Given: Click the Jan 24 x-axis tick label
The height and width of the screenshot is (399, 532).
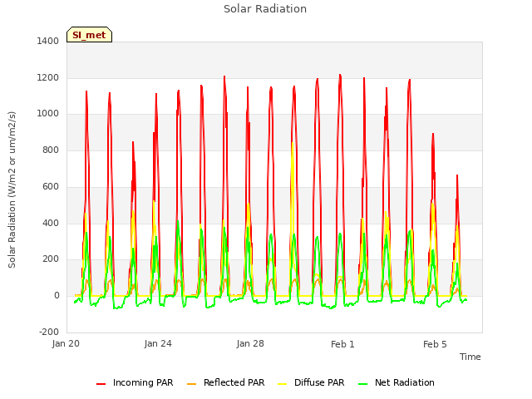Looking at the screenshot, I should click(158, 343).
